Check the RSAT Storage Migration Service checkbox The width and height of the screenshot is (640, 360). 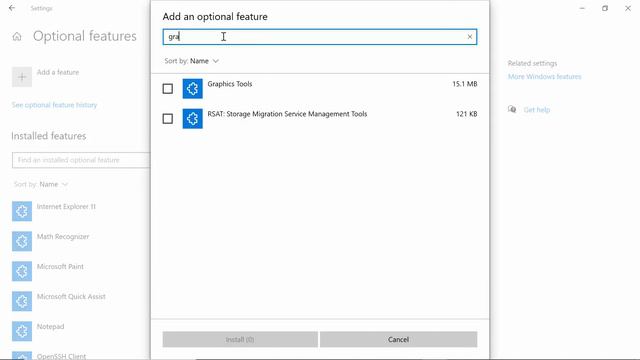coord(167,119)
